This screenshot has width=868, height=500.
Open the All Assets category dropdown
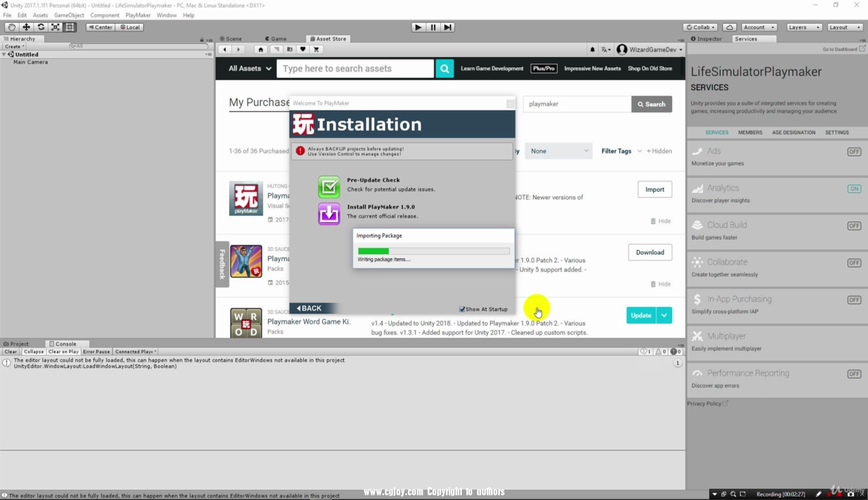(x=250, y=68)
